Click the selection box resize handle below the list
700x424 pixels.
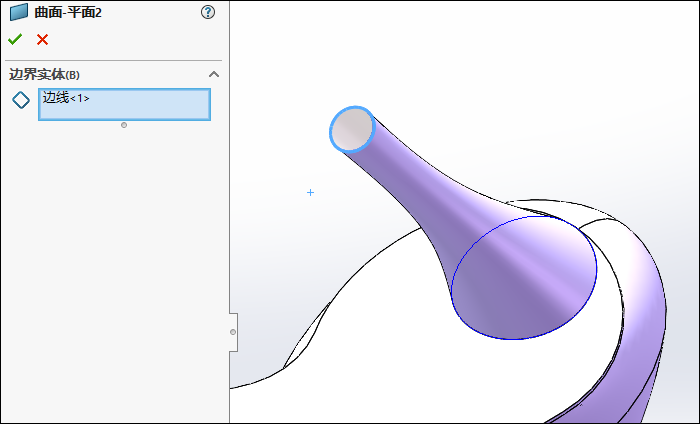124,125
